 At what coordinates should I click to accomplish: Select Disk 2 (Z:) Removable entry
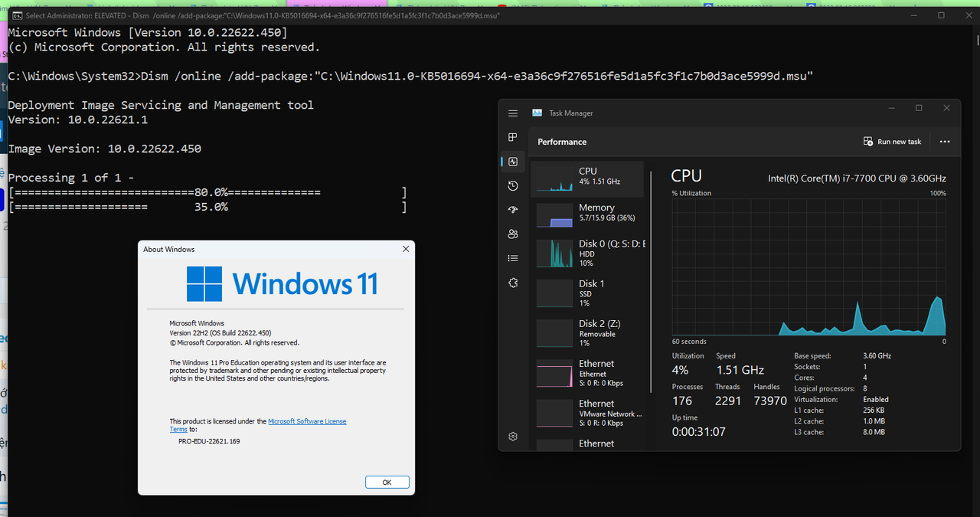pyautogui.click(x=588, y=333)
